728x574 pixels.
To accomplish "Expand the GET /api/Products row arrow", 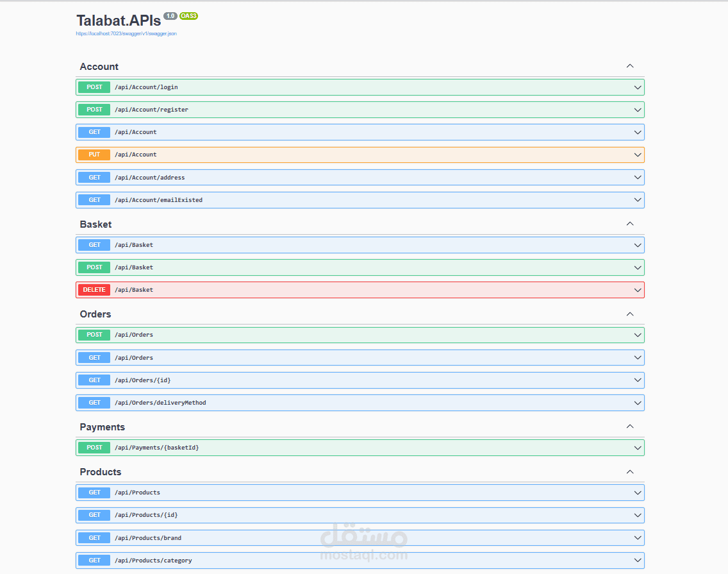I will pyautogui.click(x=638, y=493).
